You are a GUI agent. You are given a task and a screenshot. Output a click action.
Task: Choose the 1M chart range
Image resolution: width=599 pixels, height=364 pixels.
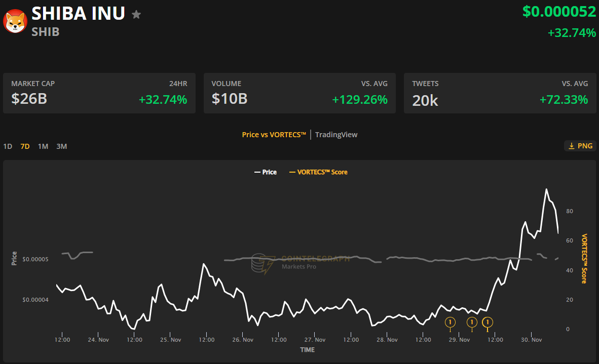(x=43, y=146)
